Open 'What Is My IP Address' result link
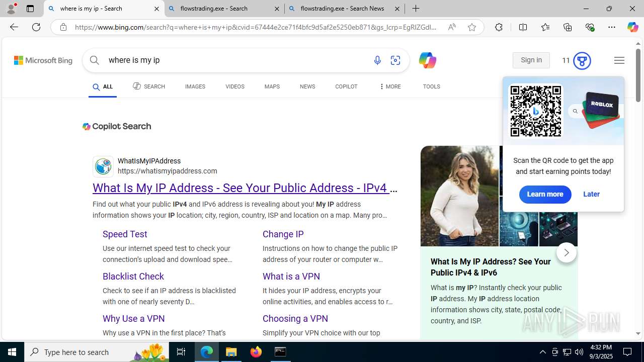 pos(245,188)
